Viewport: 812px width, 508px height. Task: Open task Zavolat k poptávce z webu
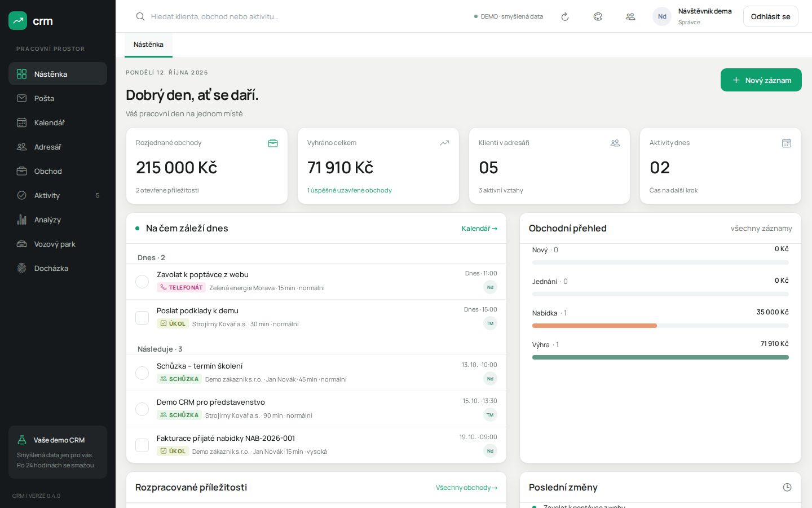pos(202,275)
